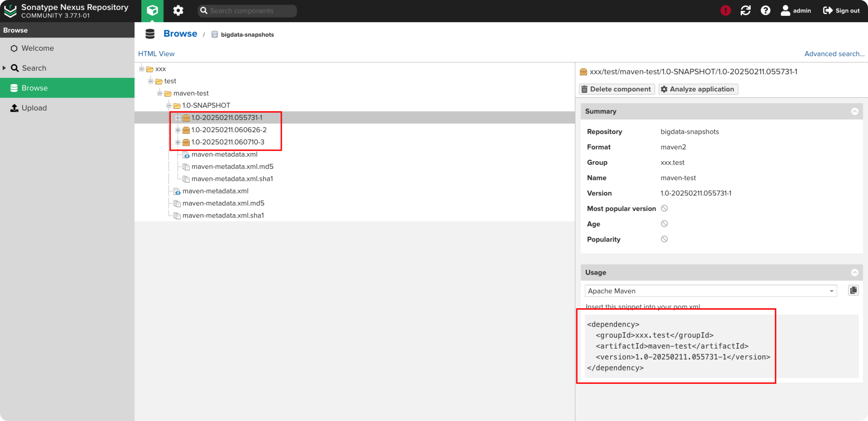
Task: Select component 1.0-20250211.060626-2
Action: (229, 130)
